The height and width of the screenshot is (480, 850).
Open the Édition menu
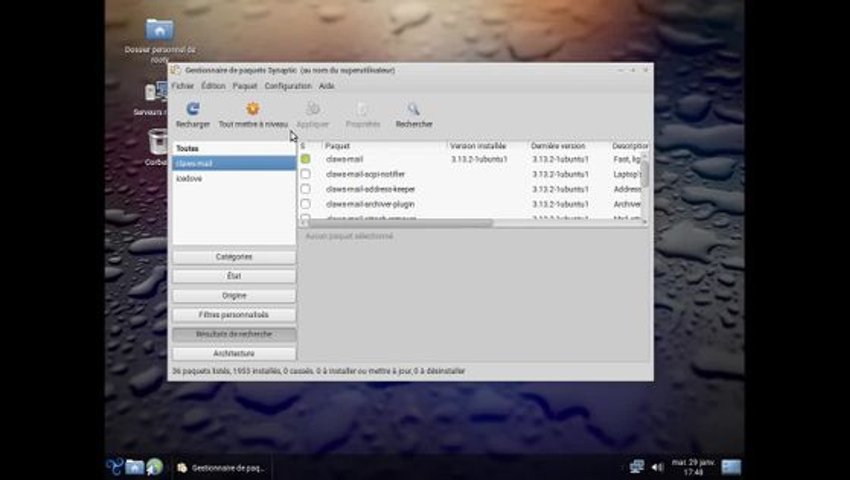213,86
